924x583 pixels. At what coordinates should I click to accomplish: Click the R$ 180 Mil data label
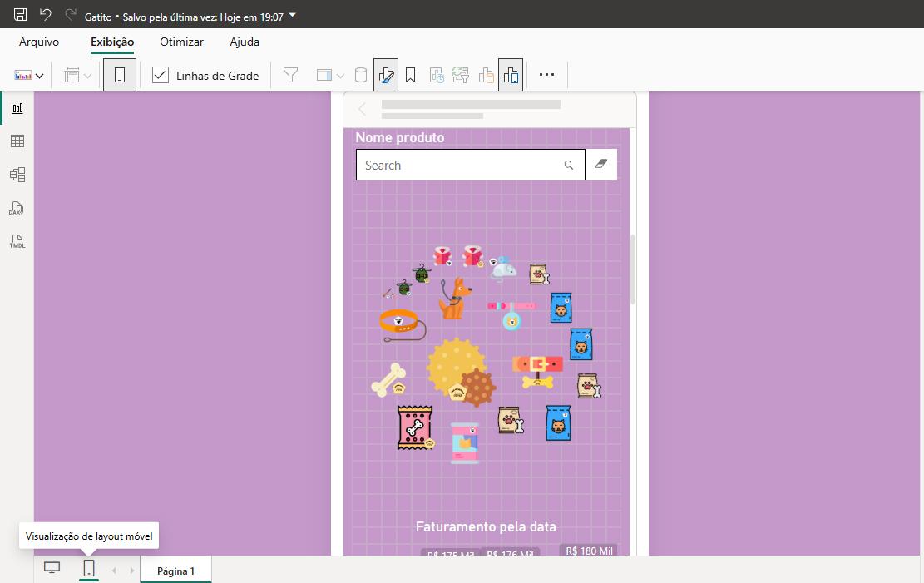point(589,551)
